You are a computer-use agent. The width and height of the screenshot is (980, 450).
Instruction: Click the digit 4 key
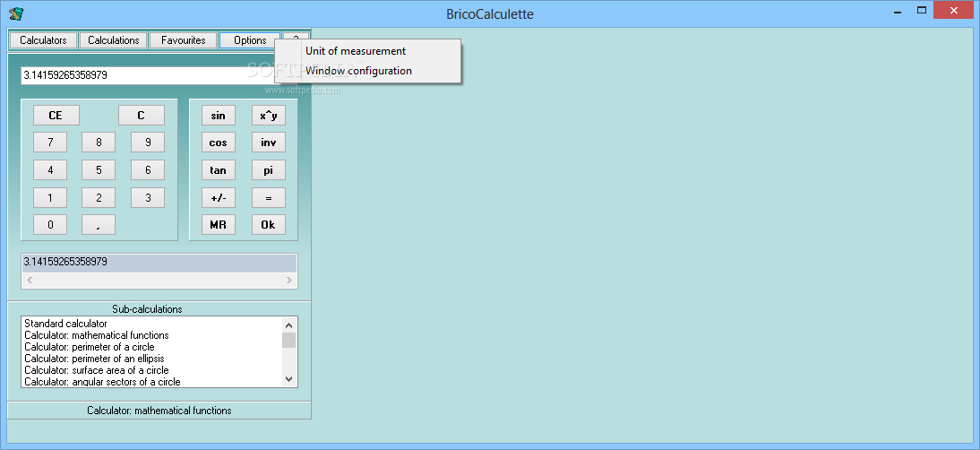coord(50,170)
